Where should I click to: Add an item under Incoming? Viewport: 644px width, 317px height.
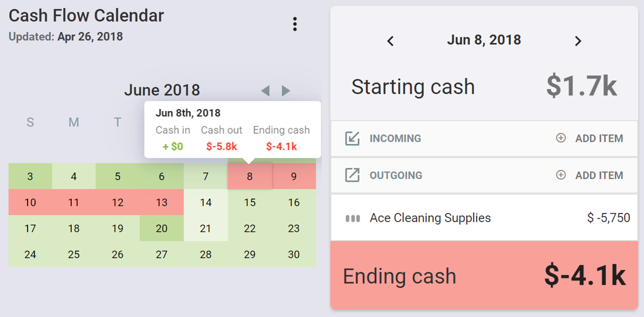590,139
